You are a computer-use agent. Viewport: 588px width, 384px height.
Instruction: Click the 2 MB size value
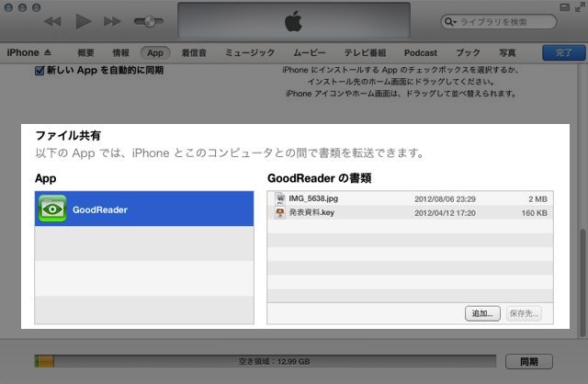(x=537, y=199)
